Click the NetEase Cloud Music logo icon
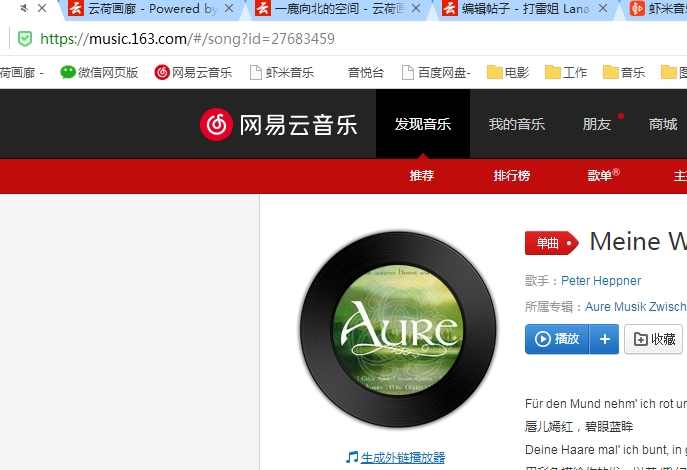Screen dimensions: 687x470 216,124
